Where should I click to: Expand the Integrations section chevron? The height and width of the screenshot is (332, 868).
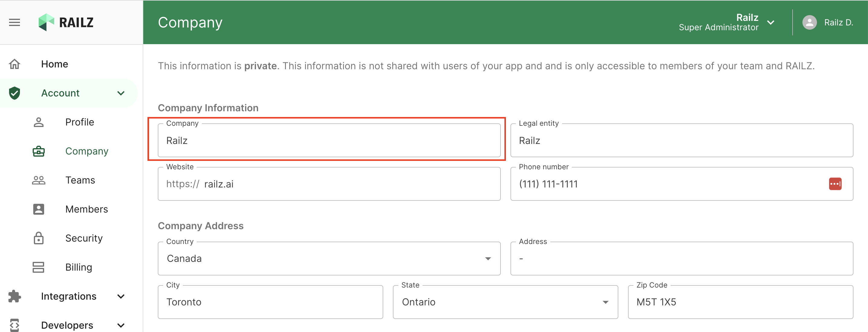point(121,296)
